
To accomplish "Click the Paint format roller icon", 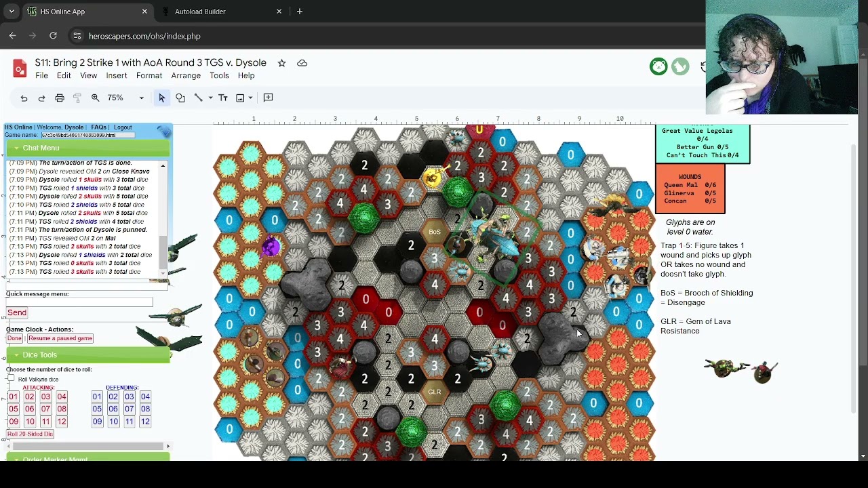I will (x=77, y=98).
